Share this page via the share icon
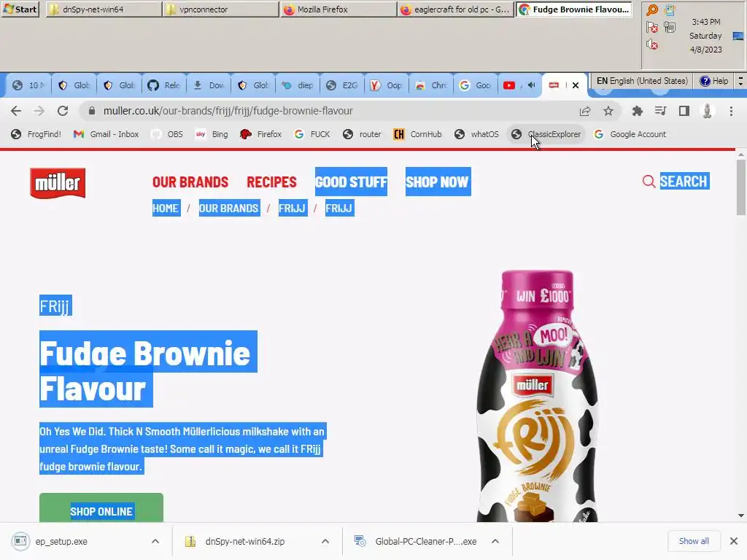Image resolution: width=747 pixels, height=560 pixels. [x=585, y=111]
